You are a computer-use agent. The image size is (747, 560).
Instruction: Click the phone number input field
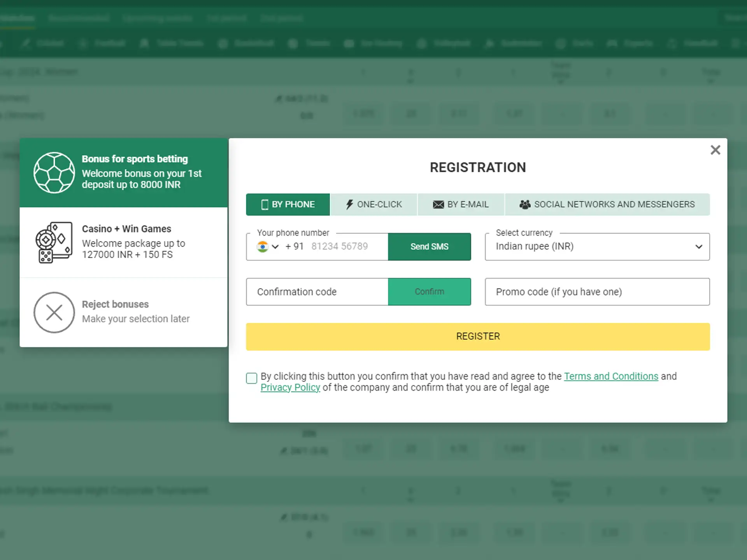(x=342, y=247)
